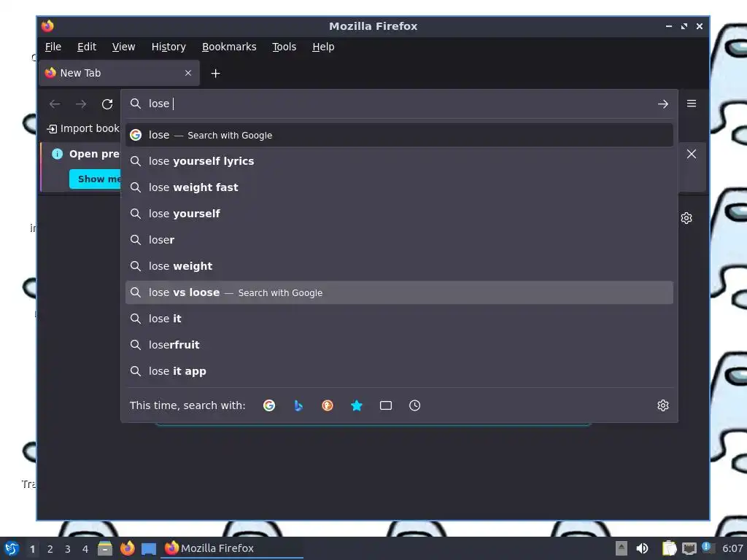The width and height of the screenshot is (747, 560).
Task: Launch file manager from the taskbar
Action: click(x=105, y=548)
